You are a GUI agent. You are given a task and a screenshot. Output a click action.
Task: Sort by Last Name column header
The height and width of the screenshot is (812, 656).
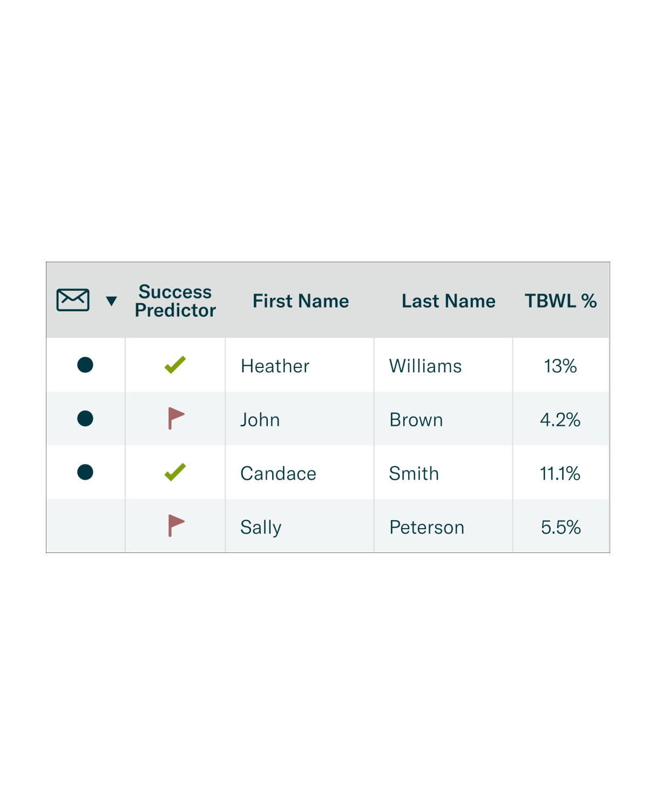click(448, 301)
